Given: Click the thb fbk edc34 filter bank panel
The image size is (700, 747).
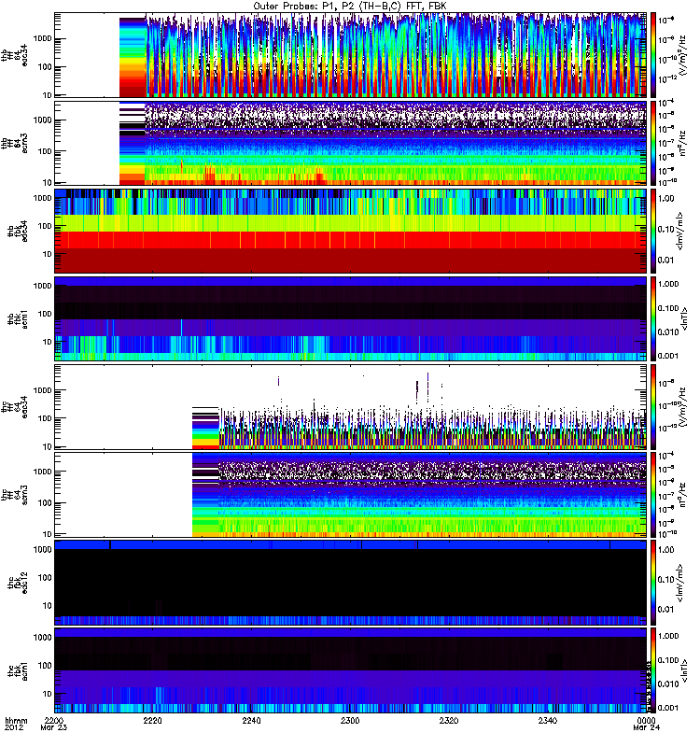Looking at the screenshot, I should coord(350,231).
